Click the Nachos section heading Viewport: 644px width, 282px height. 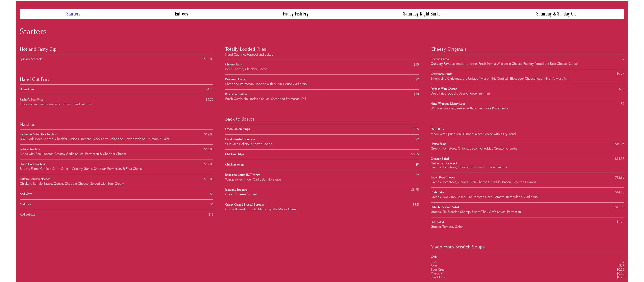[28, 124]
